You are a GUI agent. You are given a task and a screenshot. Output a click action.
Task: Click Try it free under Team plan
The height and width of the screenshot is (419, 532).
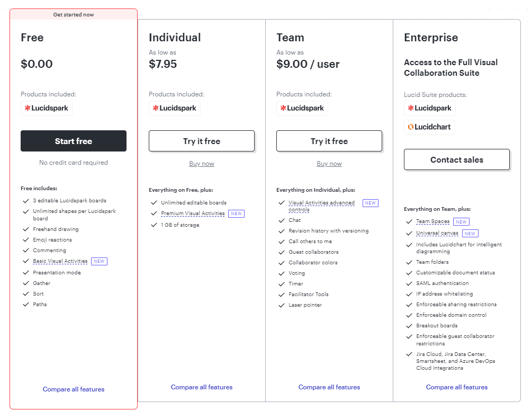pyautogui.click(x=329, y=141)
